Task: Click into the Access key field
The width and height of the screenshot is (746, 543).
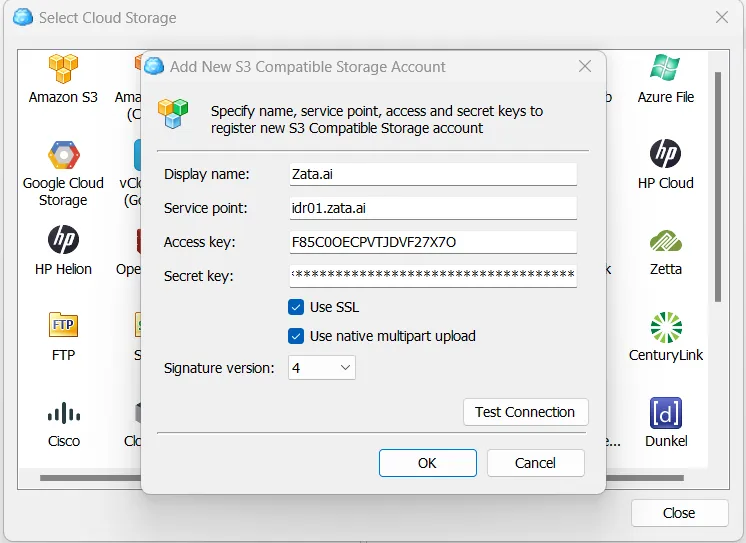Action: coord(433,242)
